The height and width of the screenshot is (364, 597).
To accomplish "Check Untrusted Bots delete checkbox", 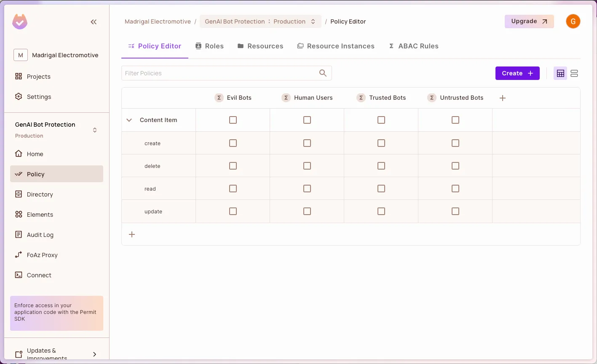I will (455, 166).
